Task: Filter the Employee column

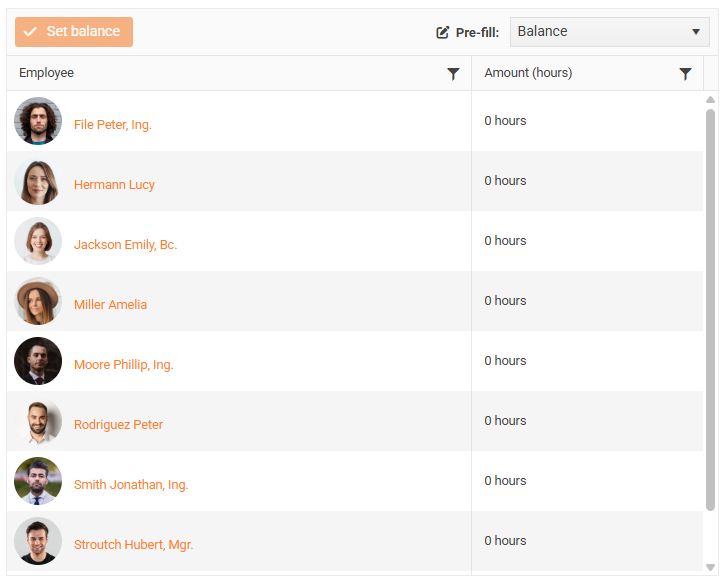Action: (x=453, y=74)
